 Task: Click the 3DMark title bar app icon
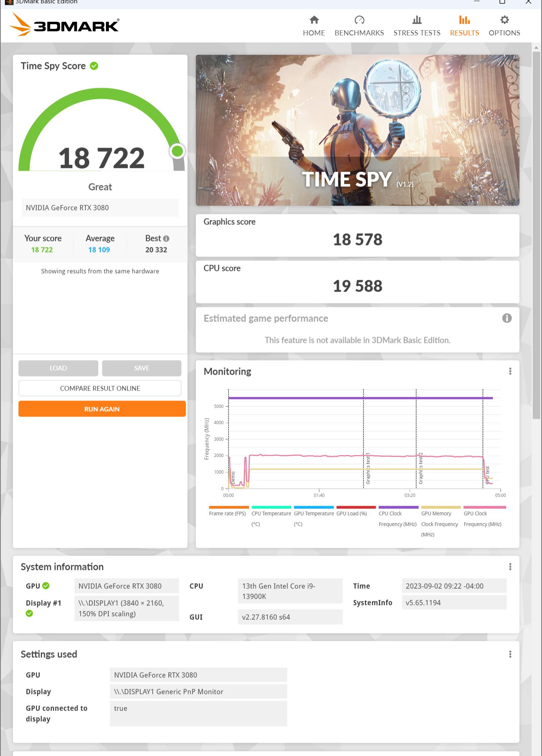[9, 2]
